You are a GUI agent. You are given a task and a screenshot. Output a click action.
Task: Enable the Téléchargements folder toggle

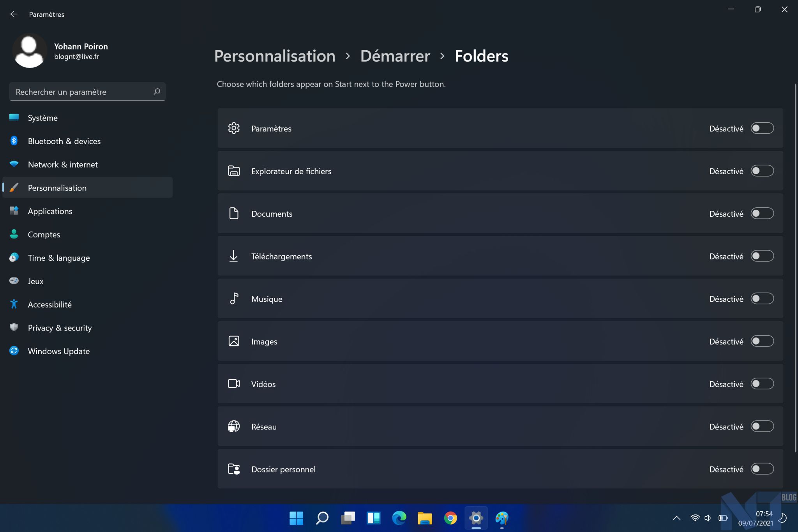(x=762, y=256)
